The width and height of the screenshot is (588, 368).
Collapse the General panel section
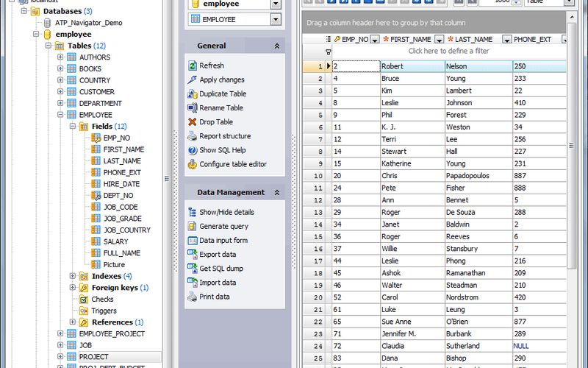[277, 46]
